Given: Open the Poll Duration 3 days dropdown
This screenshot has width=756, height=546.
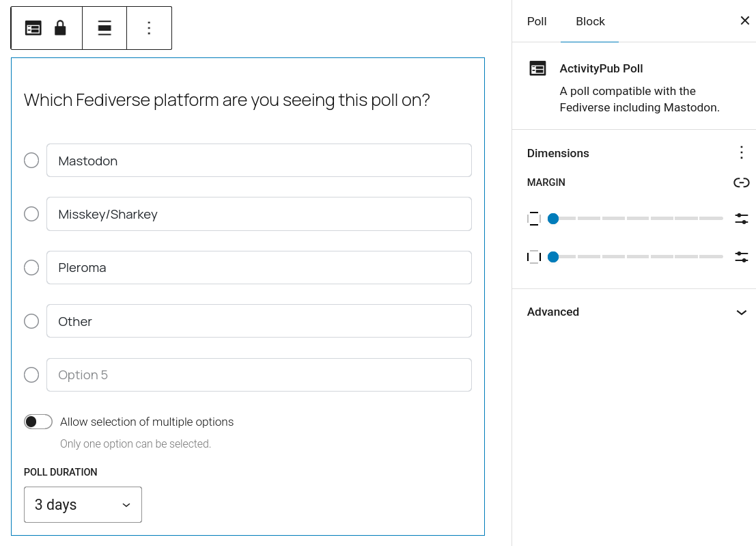Looking at the screenshot, I should pos(83,504).
